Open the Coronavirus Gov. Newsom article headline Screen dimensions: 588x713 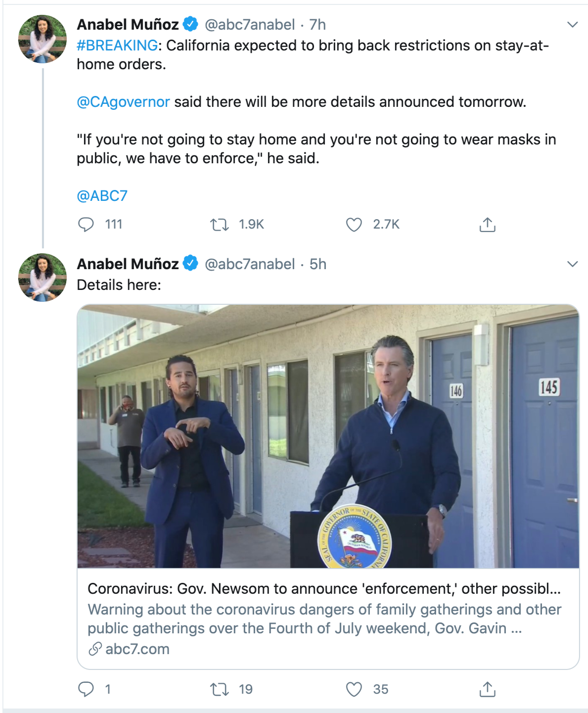(324, 589)
